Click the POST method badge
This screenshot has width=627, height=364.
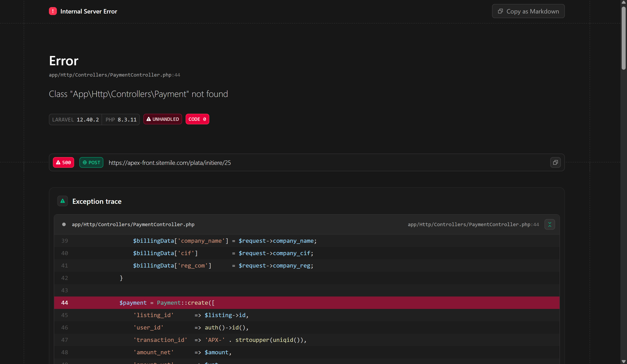[91, 162]
